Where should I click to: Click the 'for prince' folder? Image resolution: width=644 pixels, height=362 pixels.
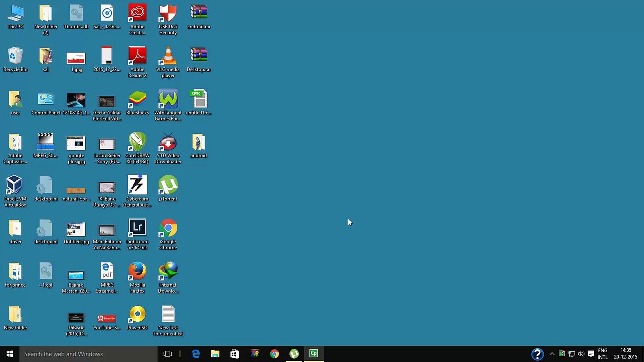click(x=15, y=275)
